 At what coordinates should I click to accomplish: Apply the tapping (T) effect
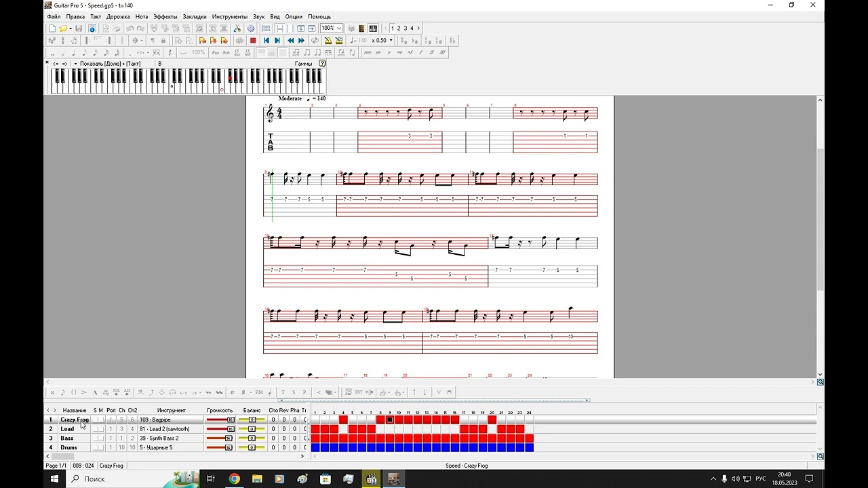[x=283, y=392]
